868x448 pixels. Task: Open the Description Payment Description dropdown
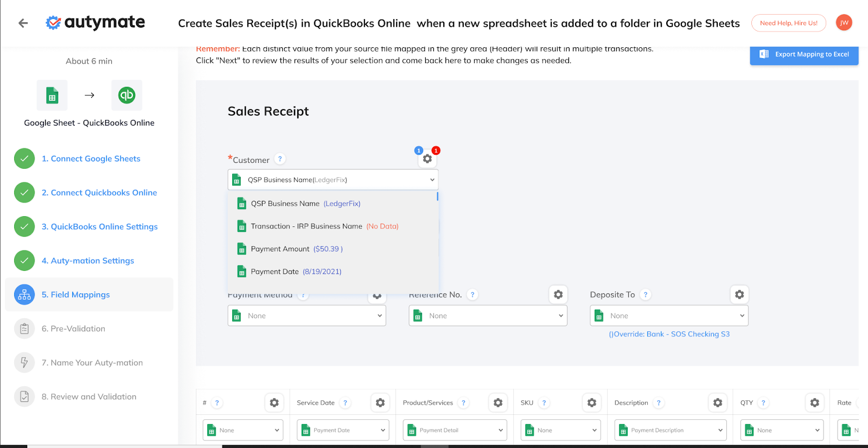point(671,430)
